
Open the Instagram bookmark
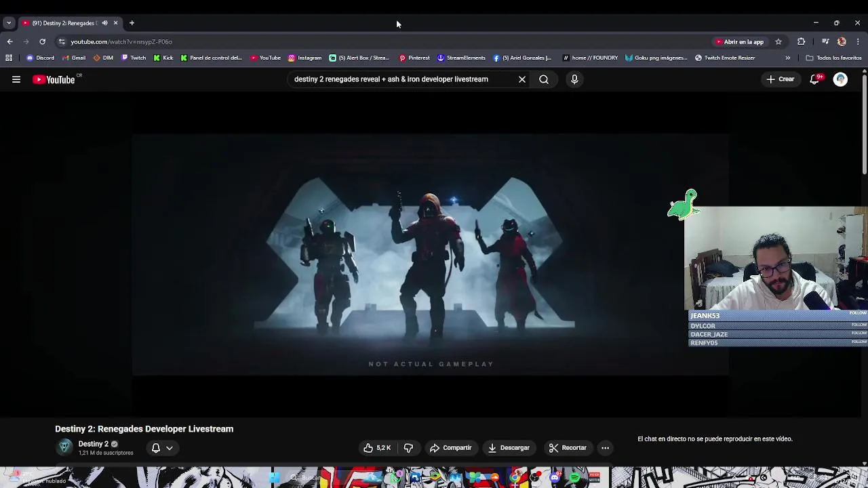click(x=304, y=58)
